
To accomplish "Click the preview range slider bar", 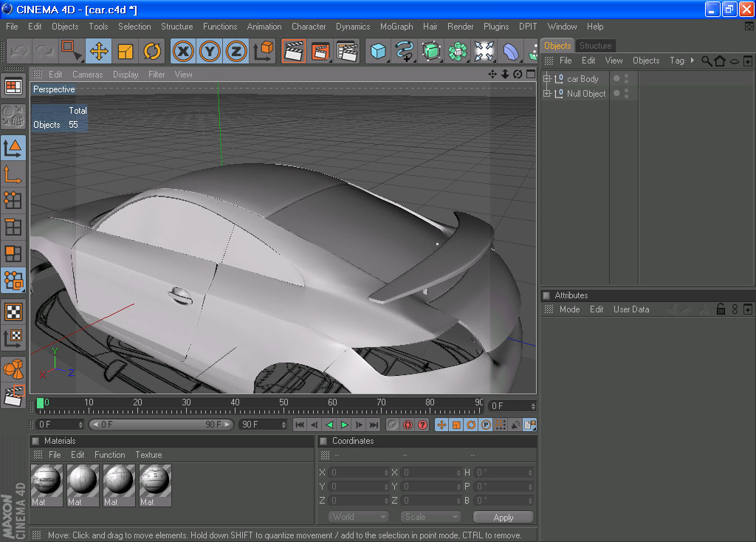I will tap(162, 425).
